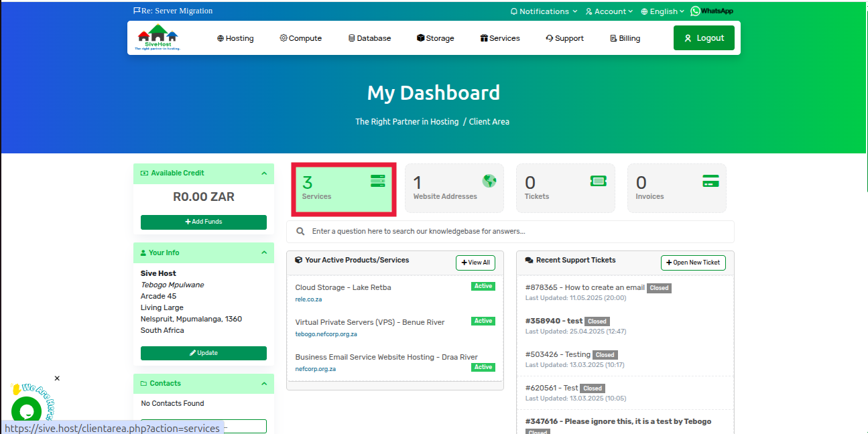The width and height of the screenshot is (868, 434).
Task: Open ticket #878365 How to create an email
Action: (x=585, y=287)
